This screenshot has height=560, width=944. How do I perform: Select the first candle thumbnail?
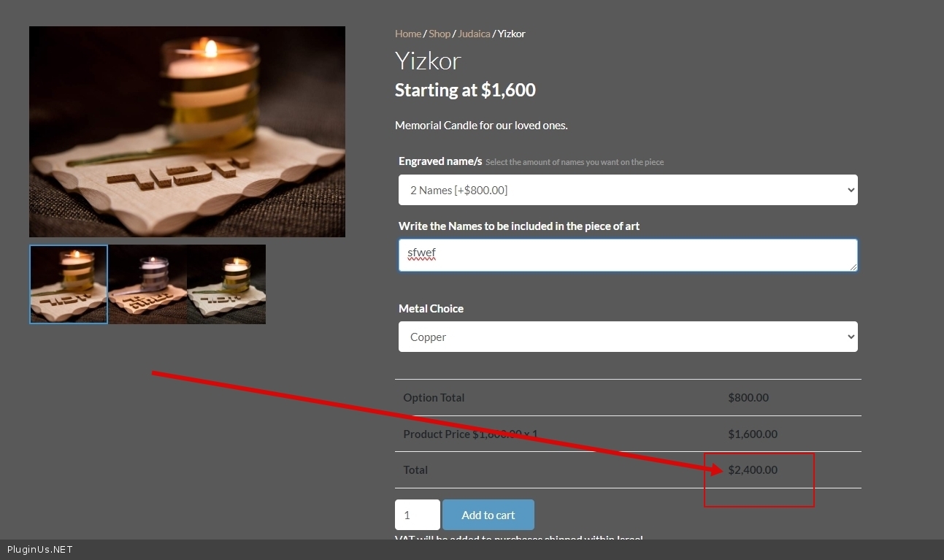tap(69, 284)
